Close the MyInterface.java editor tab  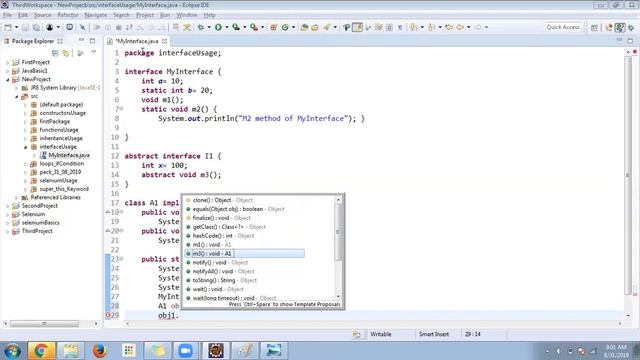164,41
